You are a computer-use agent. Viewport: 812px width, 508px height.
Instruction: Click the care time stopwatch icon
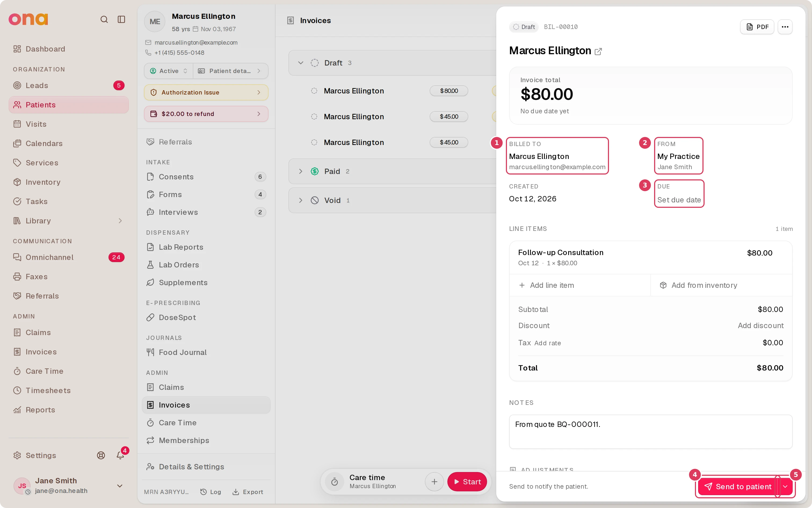(334, 482)
